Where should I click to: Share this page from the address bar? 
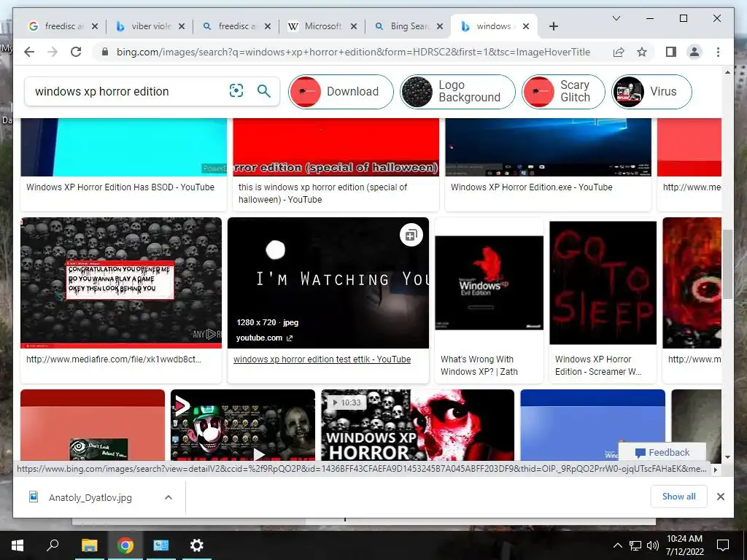[x=619, y=52]
